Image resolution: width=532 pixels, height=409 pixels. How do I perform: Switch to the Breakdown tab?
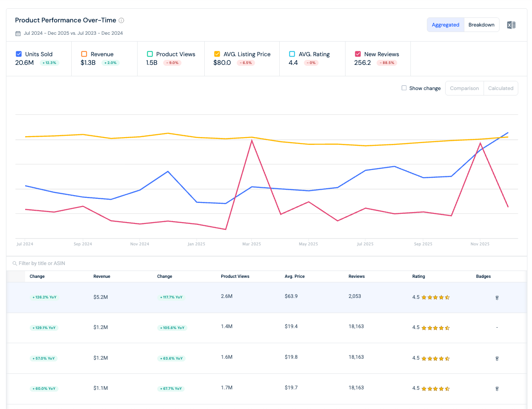[481, 25]
